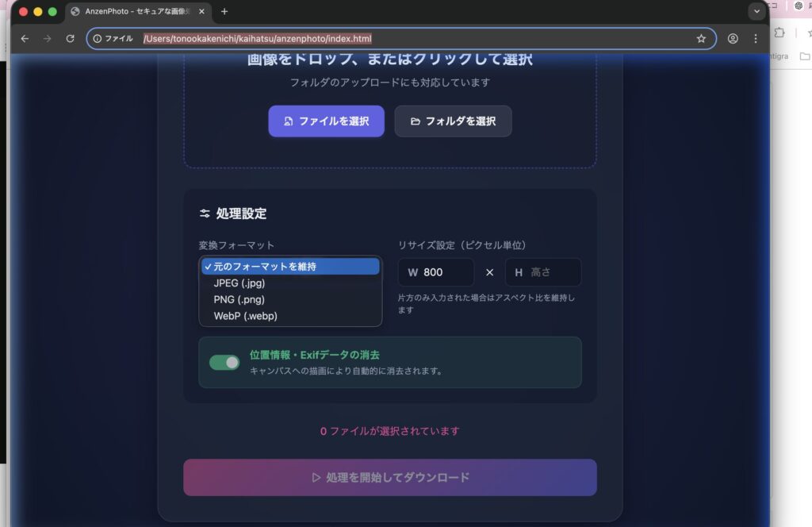
Task: Click the browser back arrow
Action: 25,38
